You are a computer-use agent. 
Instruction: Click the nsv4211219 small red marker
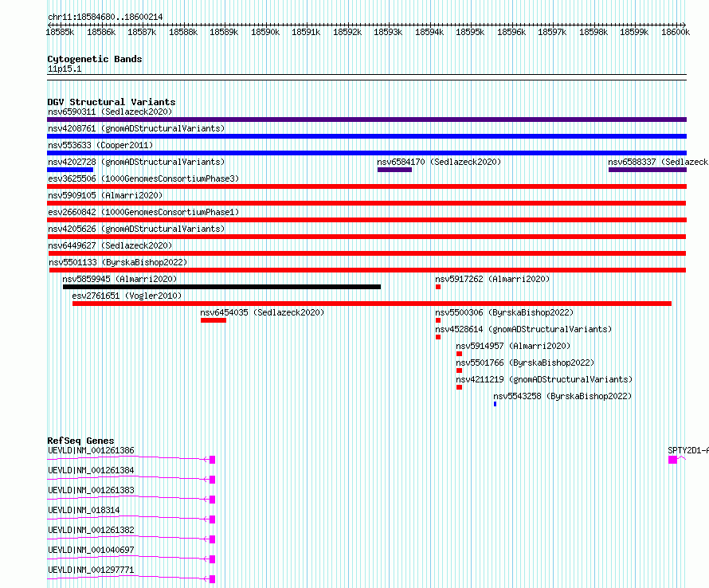pos(460,387)
